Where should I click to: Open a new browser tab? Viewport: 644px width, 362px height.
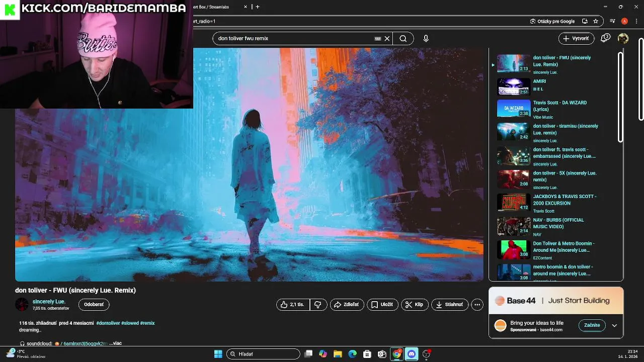tap(257, 7)
